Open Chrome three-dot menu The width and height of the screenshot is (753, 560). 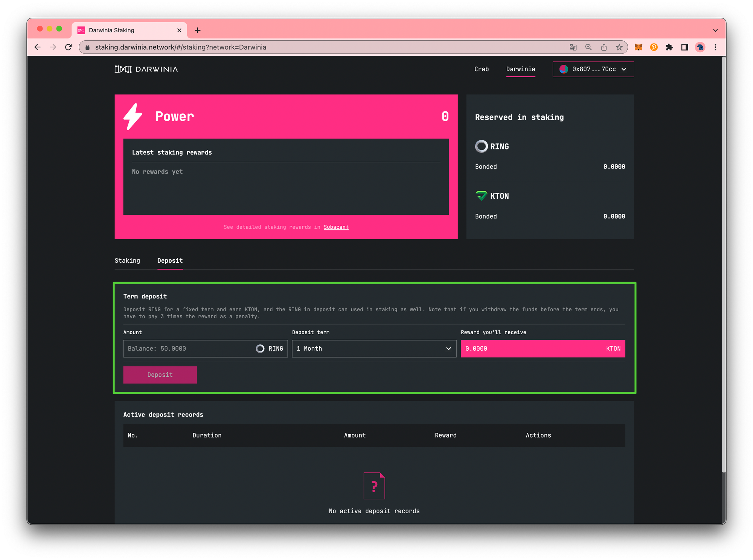click(x=715, y=47)
